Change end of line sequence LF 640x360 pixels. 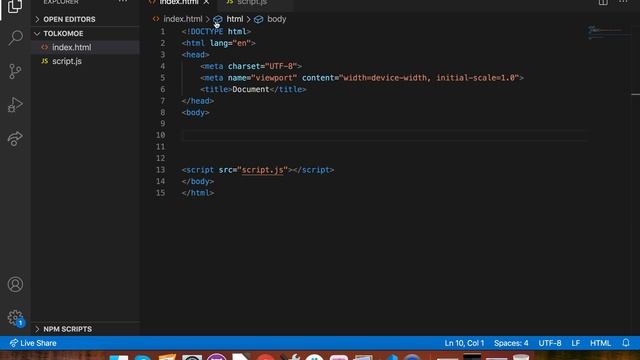(x=576, y=343)
